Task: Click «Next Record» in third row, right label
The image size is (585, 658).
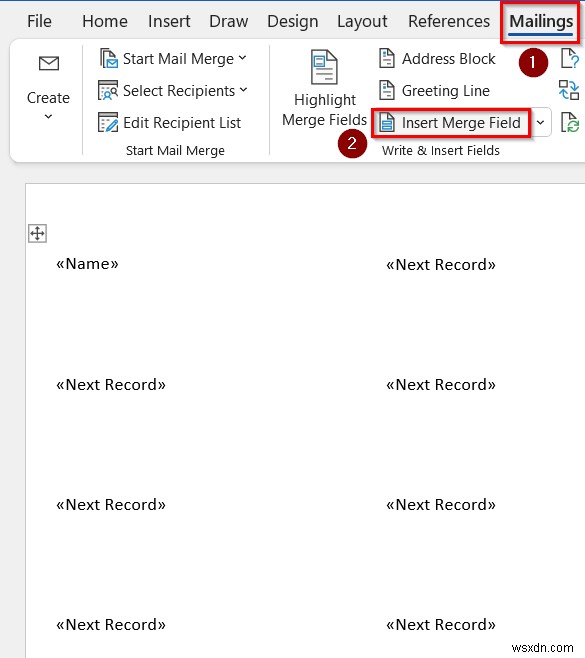Action: coord(441,505)
